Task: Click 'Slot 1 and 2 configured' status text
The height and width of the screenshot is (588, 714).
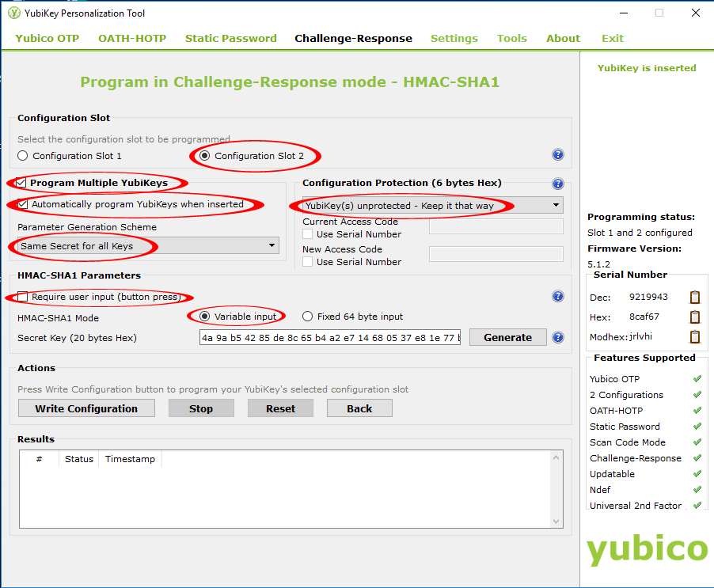Action: click(x=640, y=233)
